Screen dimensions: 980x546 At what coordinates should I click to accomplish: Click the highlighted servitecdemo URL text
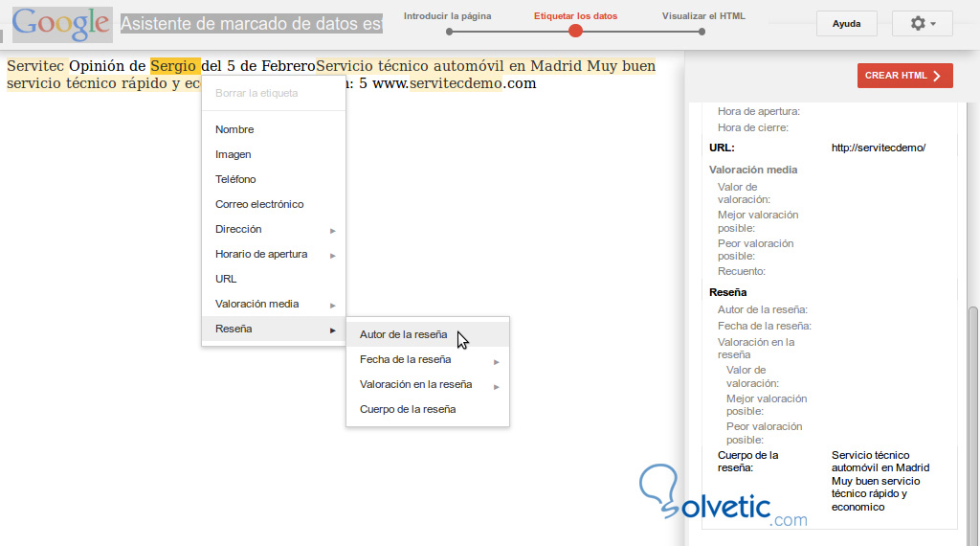coord(456,83)
